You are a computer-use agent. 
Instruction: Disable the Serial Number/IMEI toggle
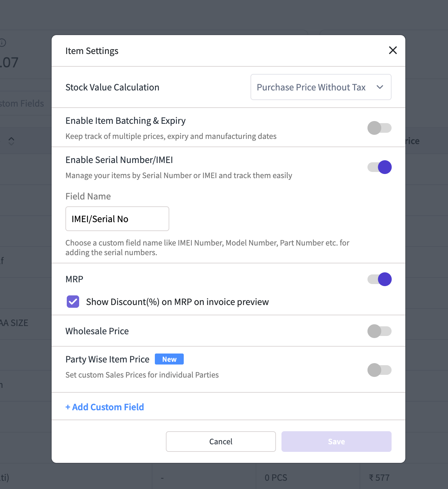point(379,167)
